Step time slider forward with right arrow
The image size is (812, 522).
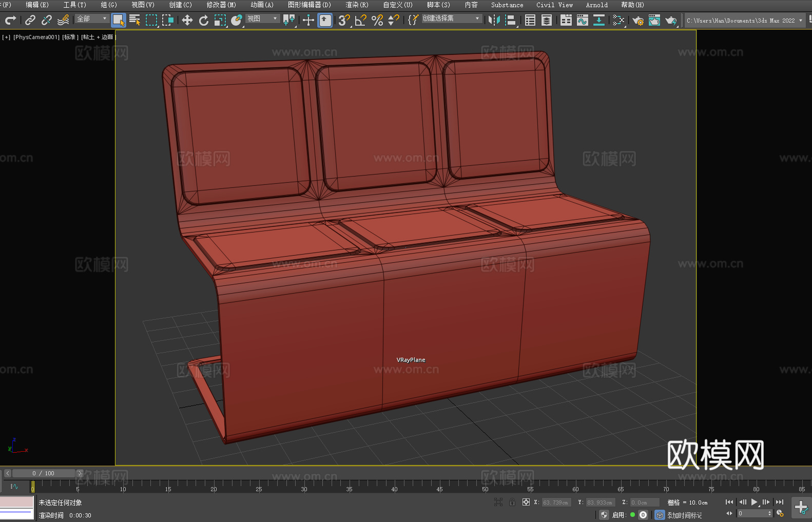[x=80, y=473]
